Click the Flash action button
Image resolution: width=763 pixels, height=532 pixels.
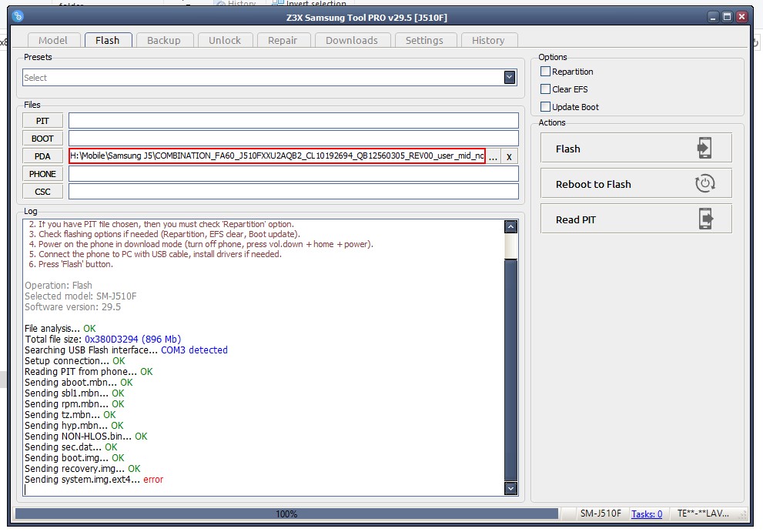coord(636,148)
